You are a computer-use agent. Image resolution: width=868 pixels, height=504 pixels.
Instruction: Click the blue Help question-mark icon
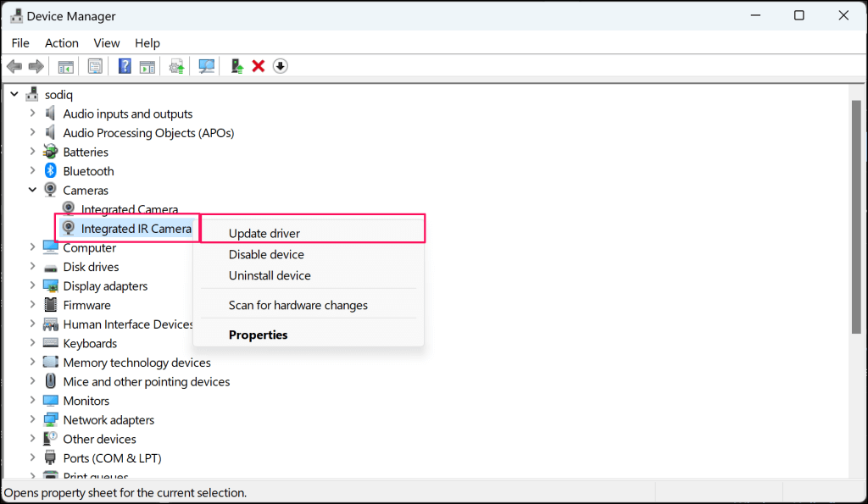pyautogui.click(x=125, y=66)
